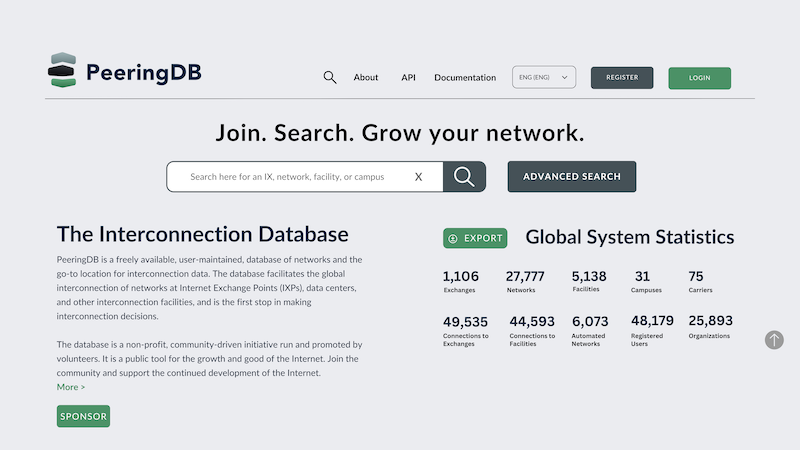Clear the search field with the X
This screenshot has width=800, height=450.
coord(418,177)
